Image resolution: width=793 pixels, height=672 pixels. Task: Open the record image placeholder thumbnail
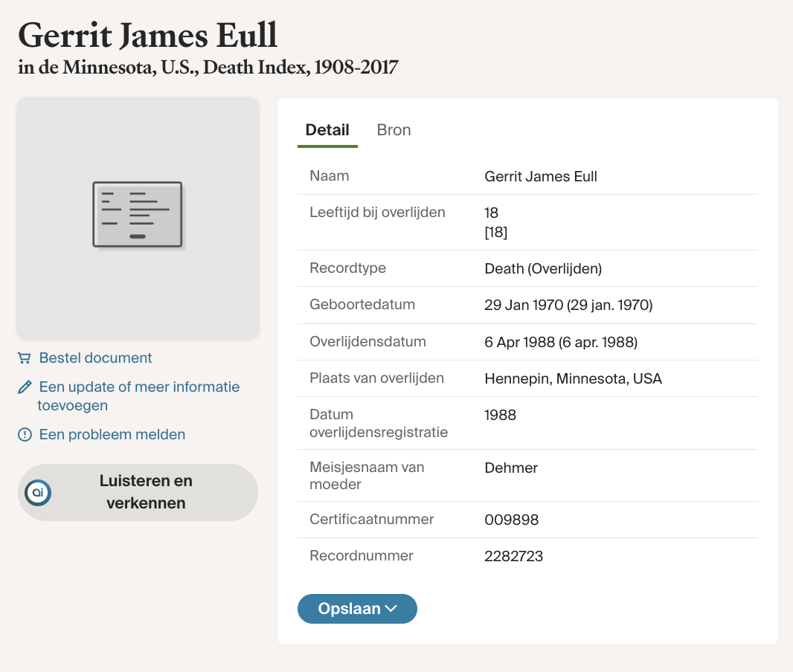(138, 219)
